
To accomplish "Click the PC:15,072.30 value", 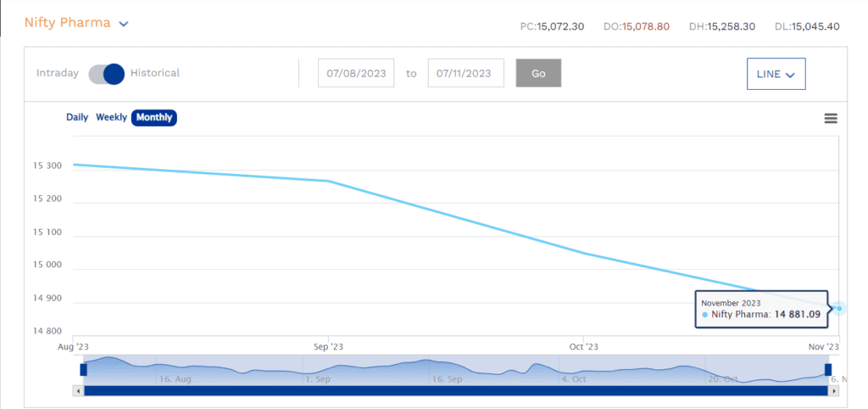I will tap(552, 26).
